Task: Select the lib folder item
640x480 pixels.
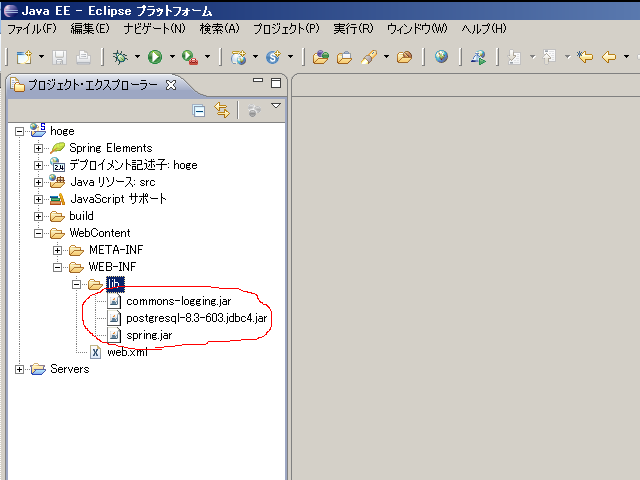Action: (115, 284)
